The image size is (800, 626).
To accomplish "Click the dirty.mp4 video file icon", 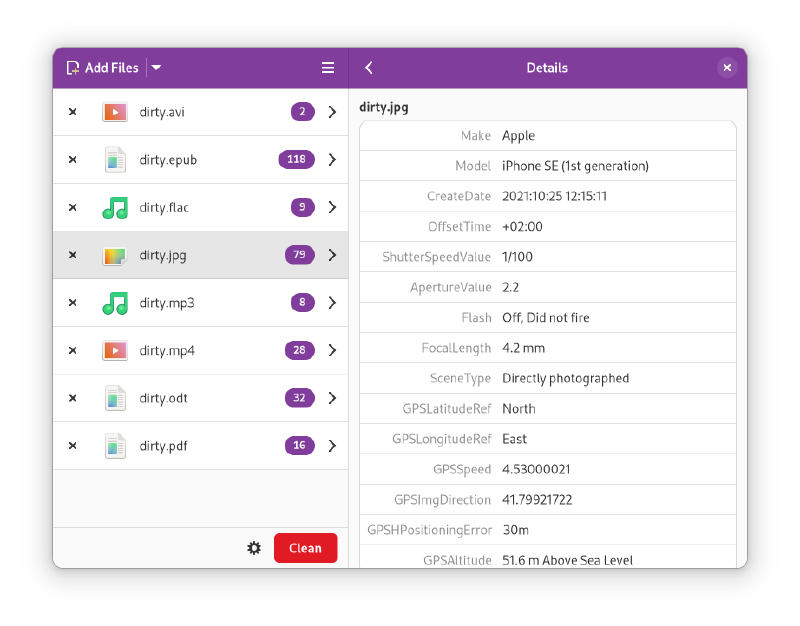I will [115, 351].
